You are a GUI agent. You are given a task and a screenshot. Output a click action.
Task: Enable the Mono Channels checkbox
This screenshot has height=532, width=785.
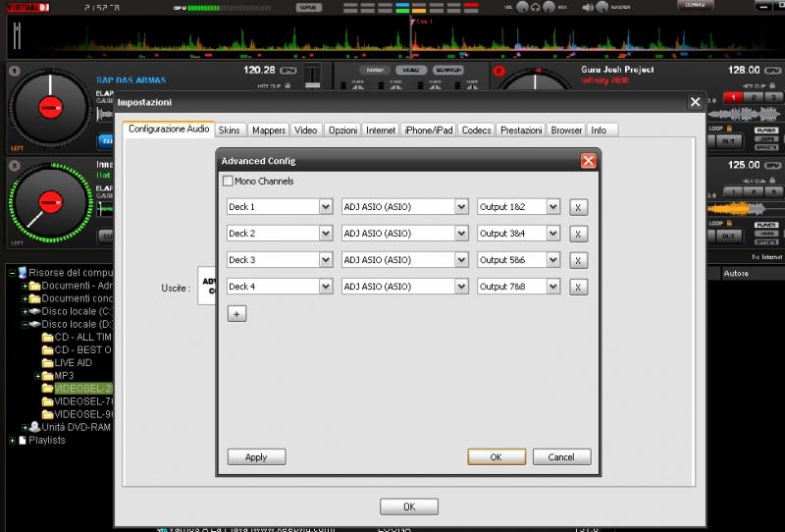click(x=229, y=182)
